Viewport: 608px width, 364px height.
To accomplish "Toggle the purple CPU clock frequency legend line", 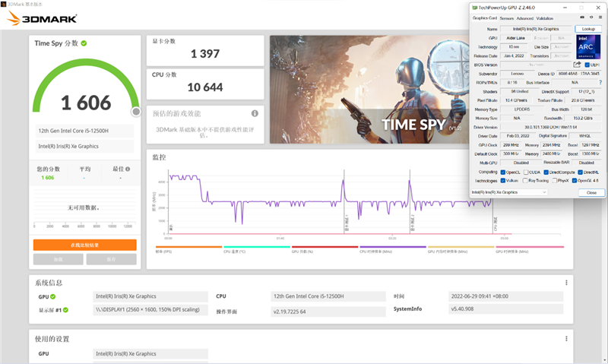I will pos(393,247).
